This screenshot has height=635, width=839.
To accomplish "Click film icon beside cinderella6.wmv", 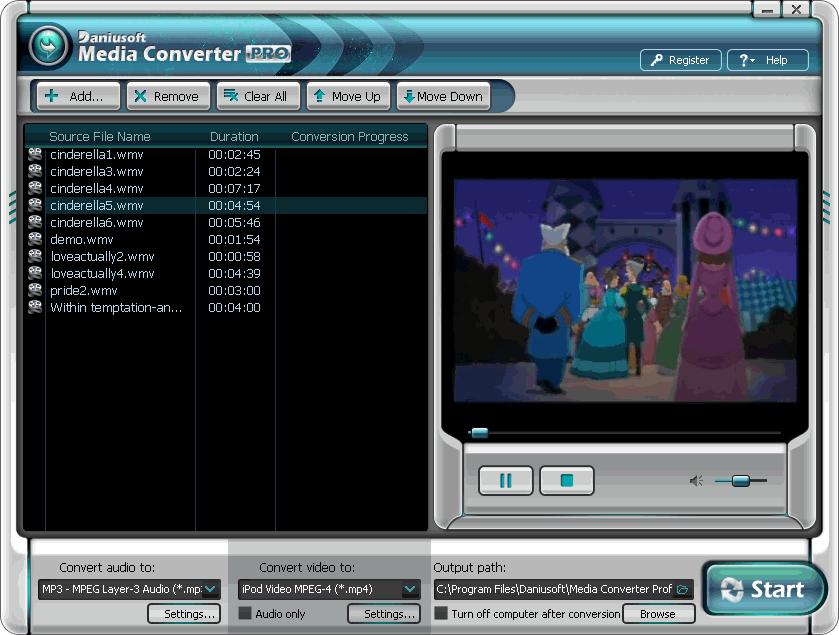I will click(x=35, y=223).
